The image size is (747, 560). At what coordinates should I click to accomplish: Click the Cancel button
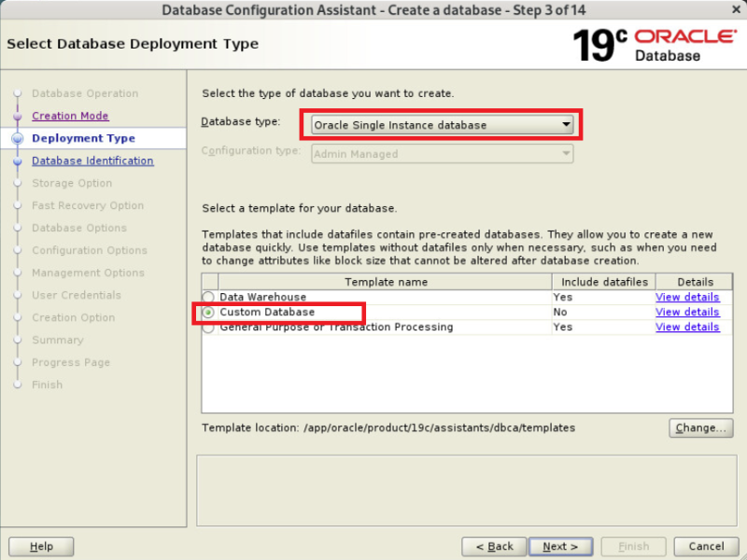[706, 546]
